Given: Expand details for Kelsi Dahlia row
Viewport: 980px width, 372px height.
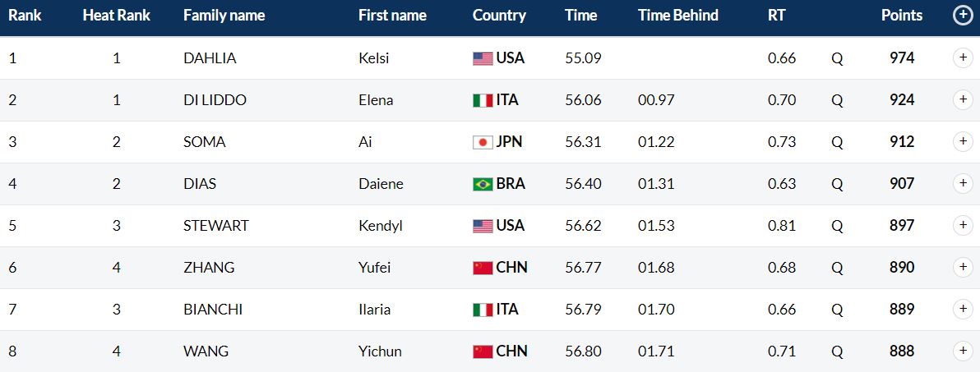Looking at the screenshot, I should [x=963, y=58].
